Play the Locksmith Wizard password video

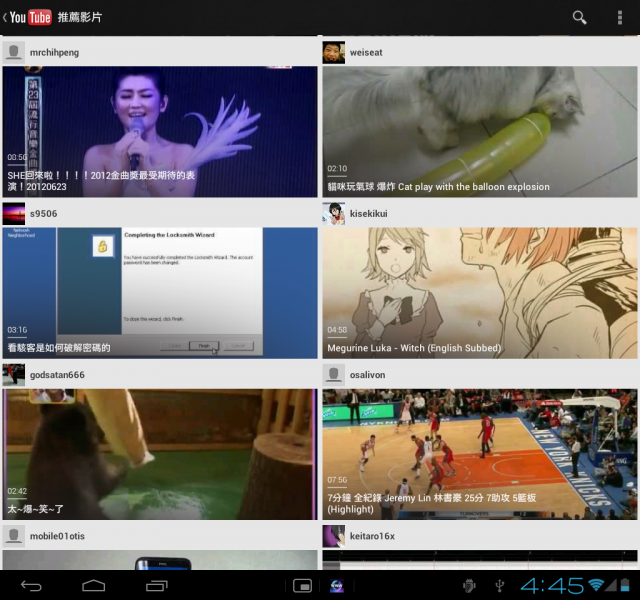pos(160,293)
